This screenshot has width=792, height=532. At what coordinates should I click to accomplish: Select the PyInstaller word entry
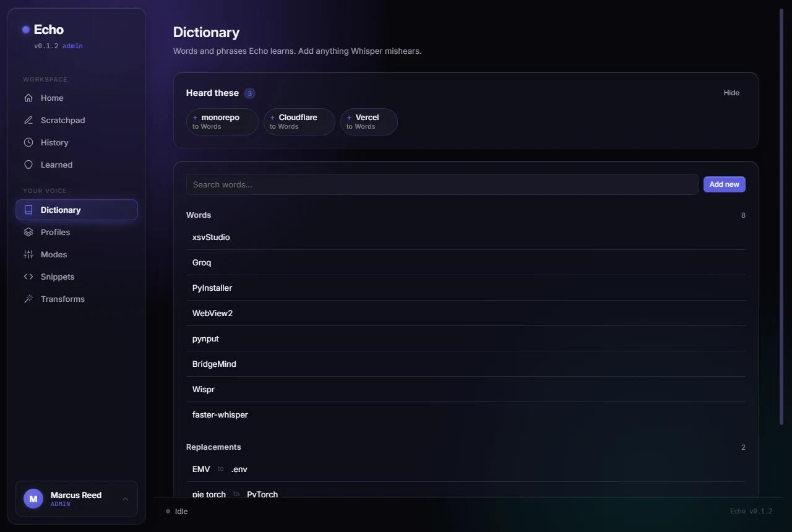tap(466, 288)
